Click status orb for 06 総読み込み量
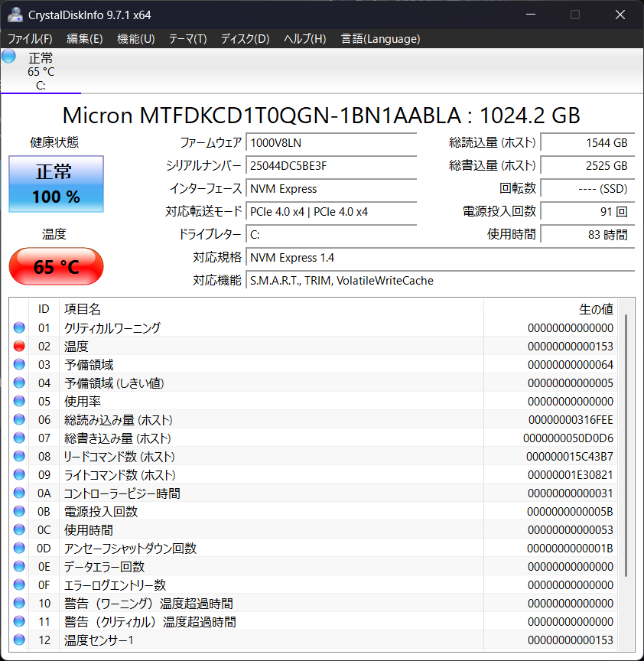This screenshot has width=644, height=661. click(19, 419)
